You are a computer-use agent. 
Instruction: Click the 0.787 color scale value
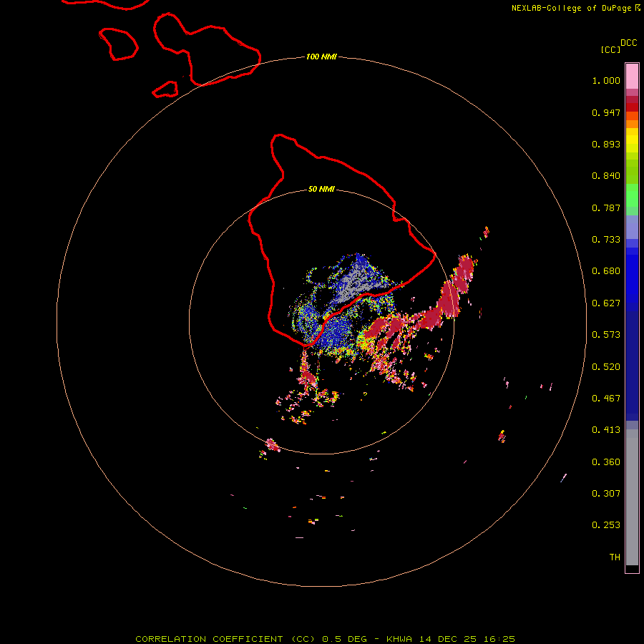pos(606,208)
